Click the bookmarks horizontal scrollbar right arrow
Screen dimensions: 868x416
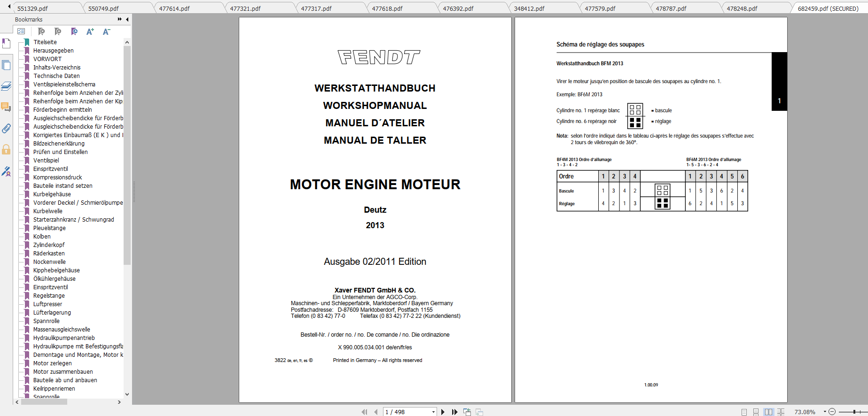tap(119, 402)
